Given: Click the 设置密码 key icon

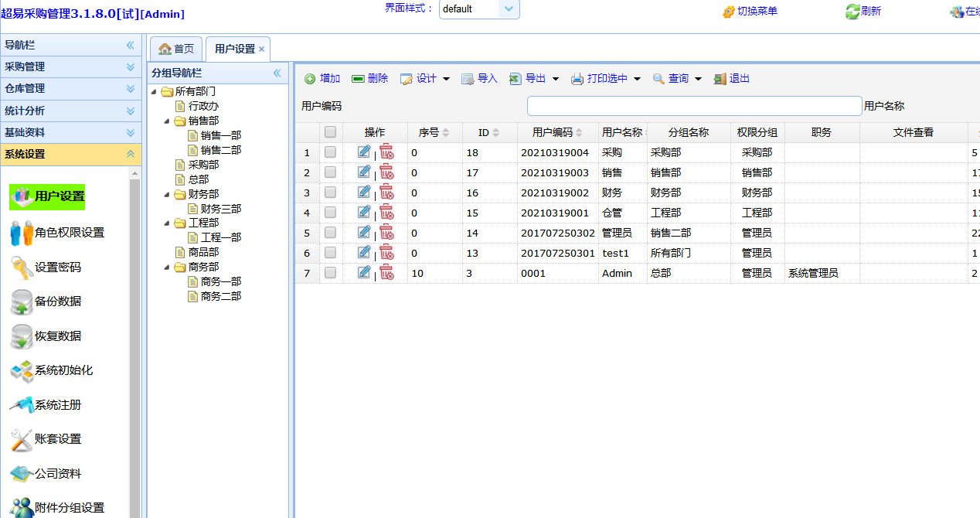Looking at the screenshot, I should [x=22, y=268].
